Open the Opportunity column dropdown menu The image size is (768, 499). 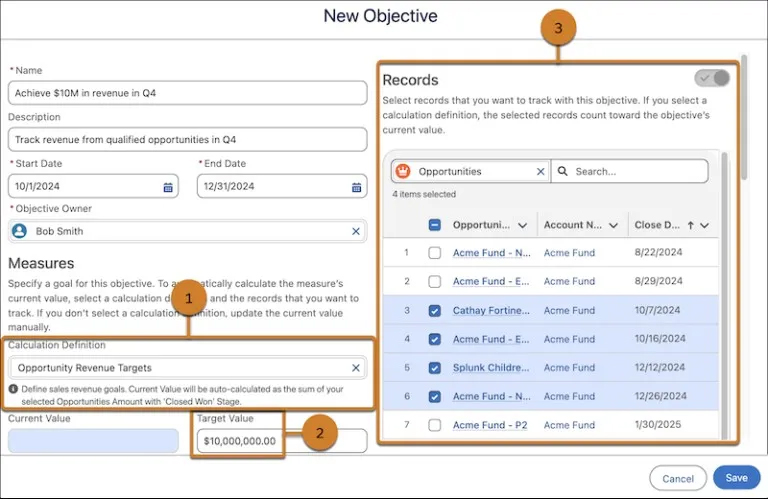coord(523,225)
